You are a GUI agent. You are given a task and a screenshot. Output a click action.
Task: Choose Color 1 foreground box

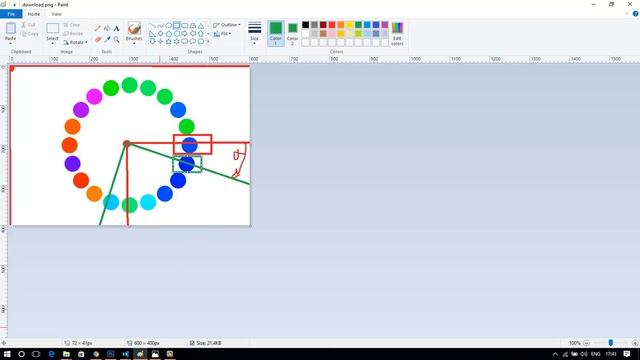[x=276, y=33]
